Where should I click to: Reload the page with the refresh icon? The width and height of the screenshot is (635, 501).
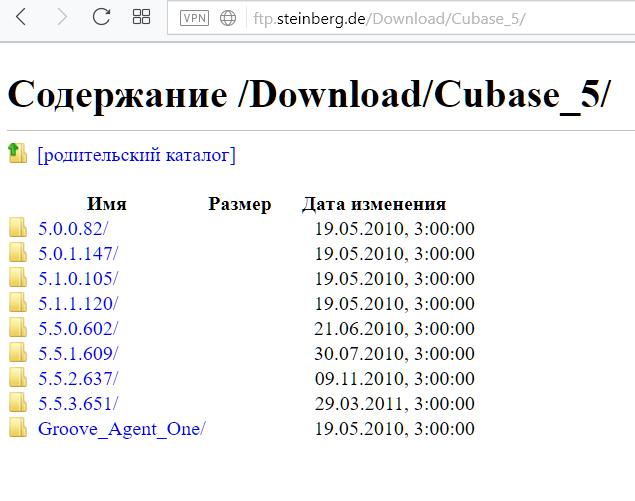click(x=101, y=17)
